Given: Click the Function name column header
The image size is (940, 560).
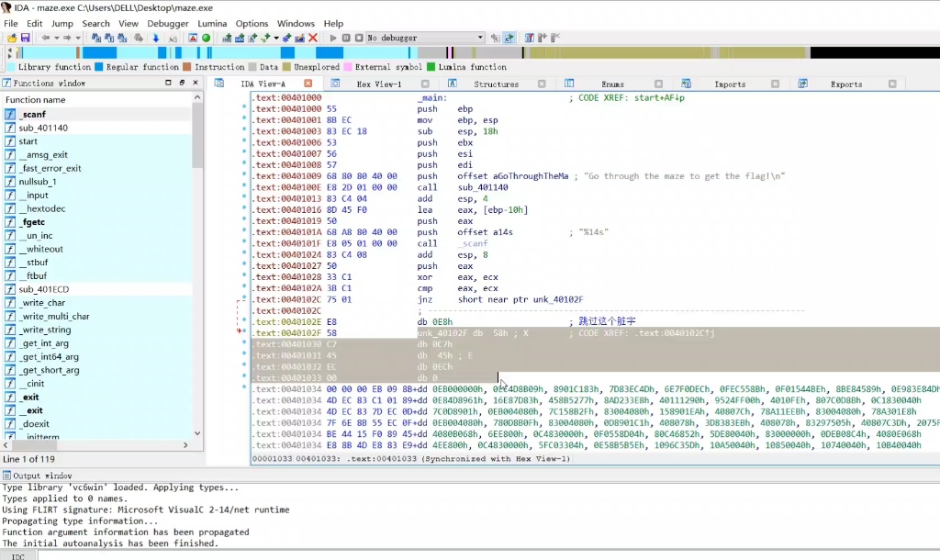Looking at the screenshot, I should [x=97, y=99].
